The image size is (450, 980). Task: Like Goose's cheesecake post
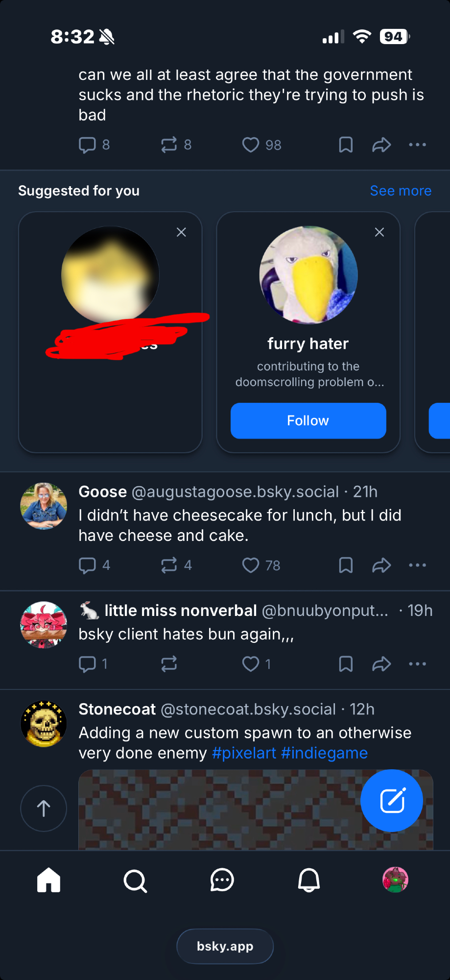251,565
